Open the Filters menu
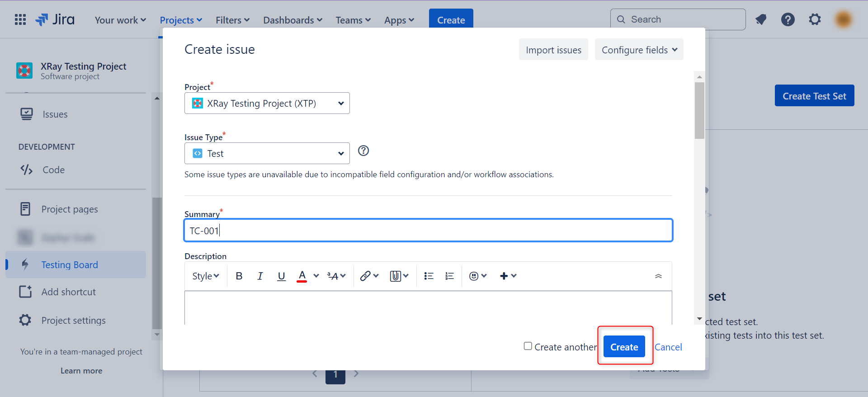Screen dimensions: 868x397 (232, 20)
